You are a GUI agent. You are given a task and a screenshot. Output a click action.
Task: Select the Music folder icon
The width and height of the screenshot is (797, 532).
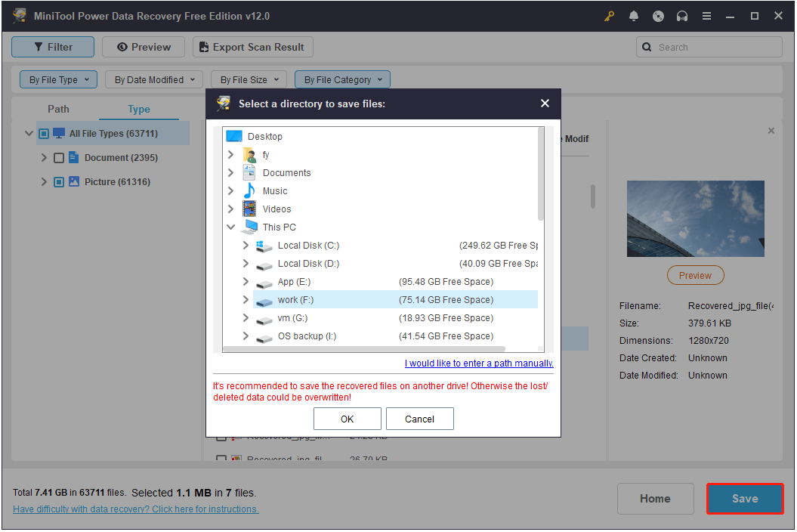249,191
